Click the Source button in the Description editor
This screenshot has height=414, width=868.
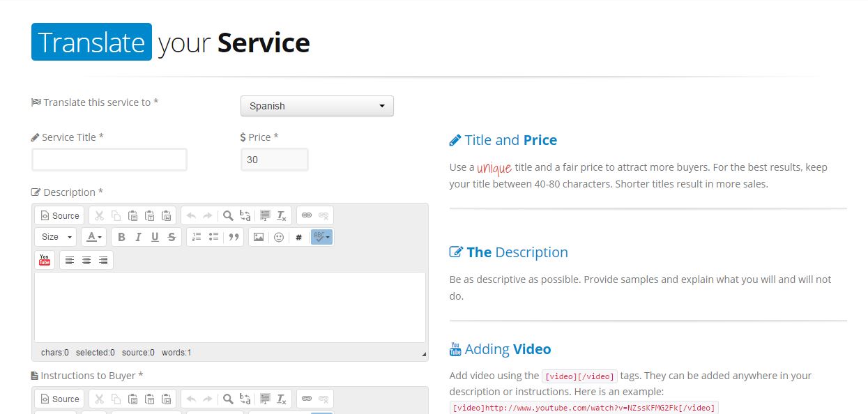point(59,215)
